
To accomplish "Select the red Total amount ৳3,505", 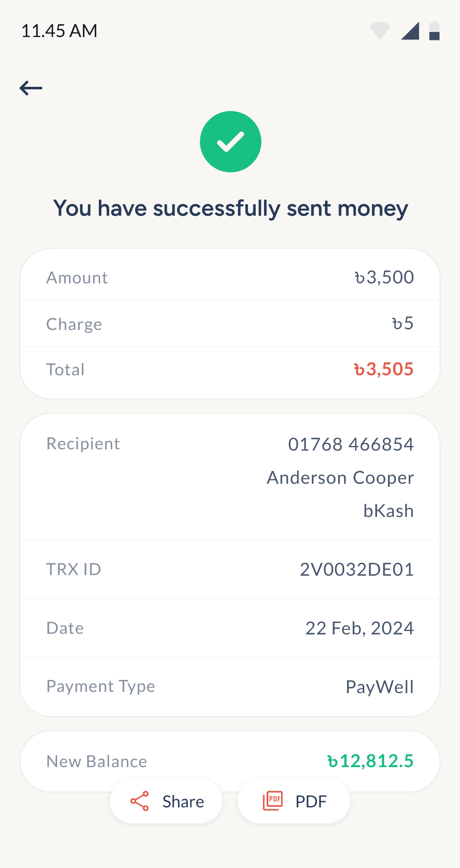I will 384,369.
